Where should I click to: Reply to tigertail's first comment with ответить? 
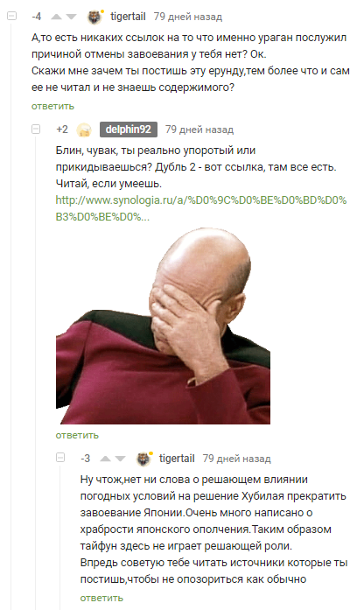point(52,106)
